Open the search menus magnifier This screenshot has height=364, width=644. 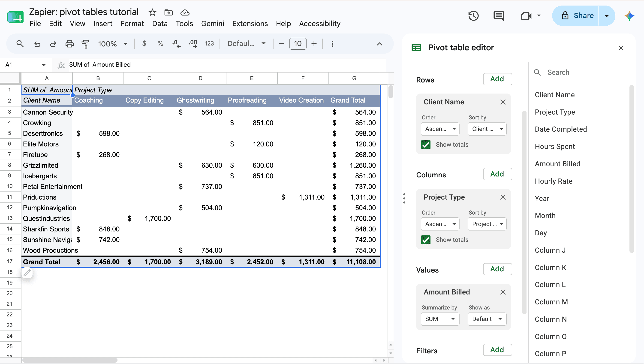tap(20, 44)
